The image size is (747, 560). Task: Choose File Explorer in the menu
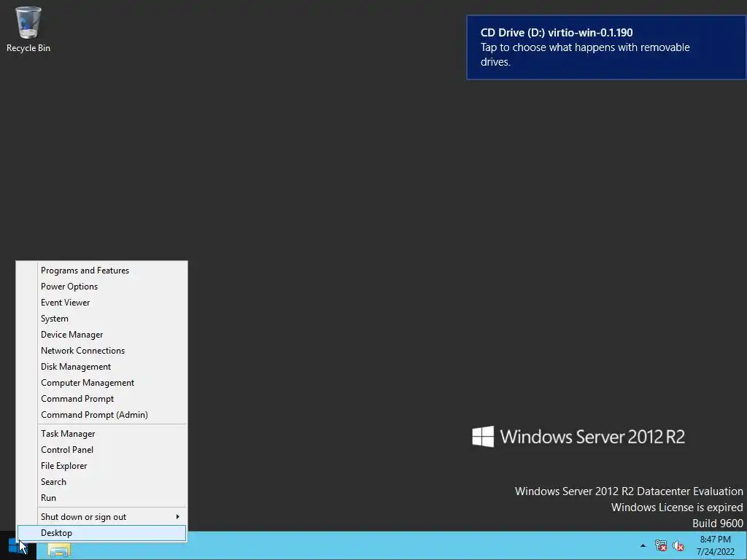coord(102,466)
